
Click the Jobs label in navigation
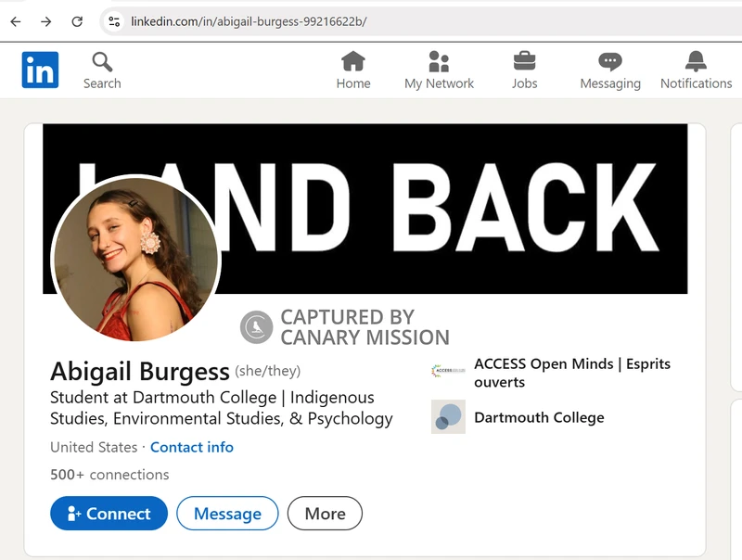(x=524, y=83)
